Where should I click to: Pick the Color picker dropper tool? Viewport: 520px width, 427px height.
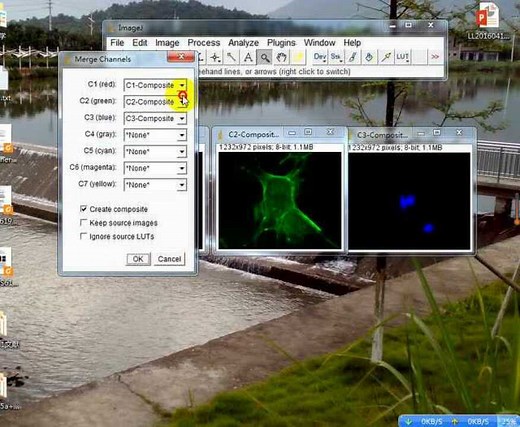298,57
